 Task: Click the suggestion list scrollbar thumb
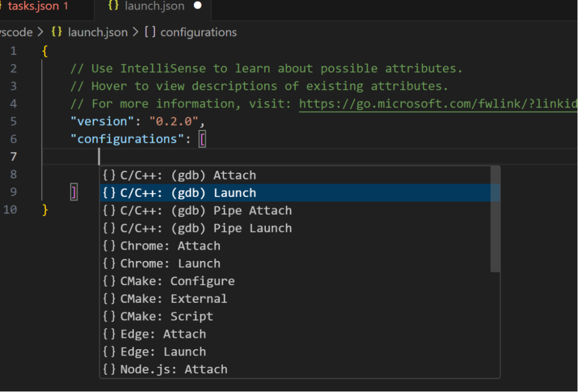tap(495, 220)
